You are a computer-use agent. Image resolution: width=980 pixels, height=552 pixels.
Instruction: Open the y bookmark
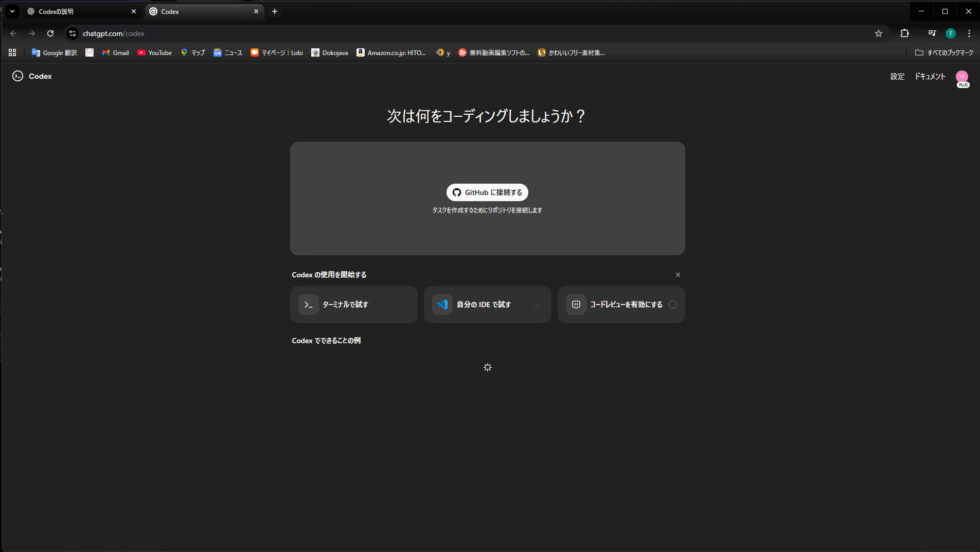443,52
